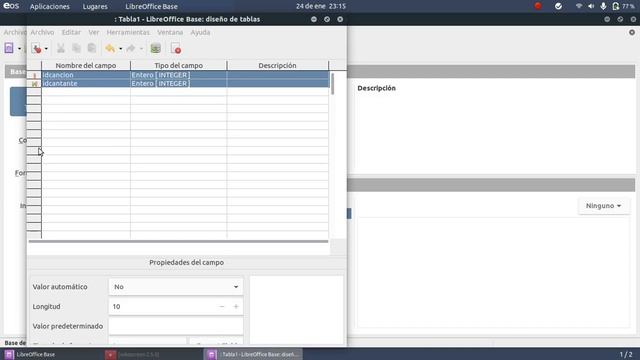Click the volume speaker icon

click(591, 6)
